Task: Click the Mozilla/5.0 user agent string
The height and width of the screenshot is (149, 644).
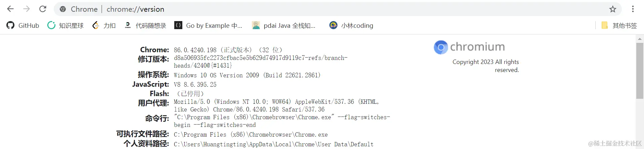Action: [276, 105]
